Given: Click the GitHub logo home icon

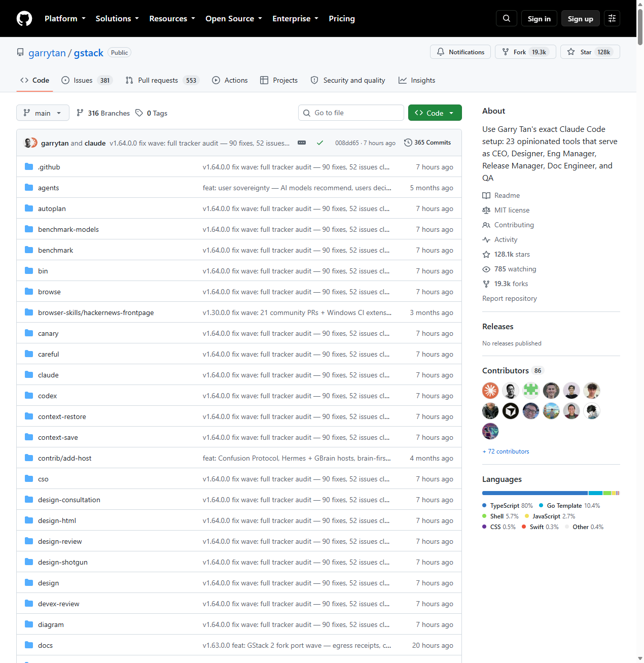Looking at the screenshot, I should coord(24,18).
